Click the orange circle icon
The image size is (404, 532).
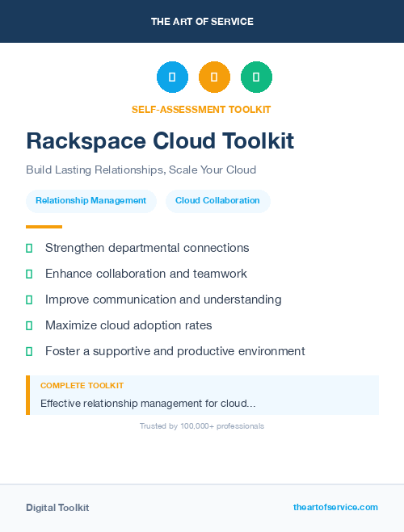214,77
